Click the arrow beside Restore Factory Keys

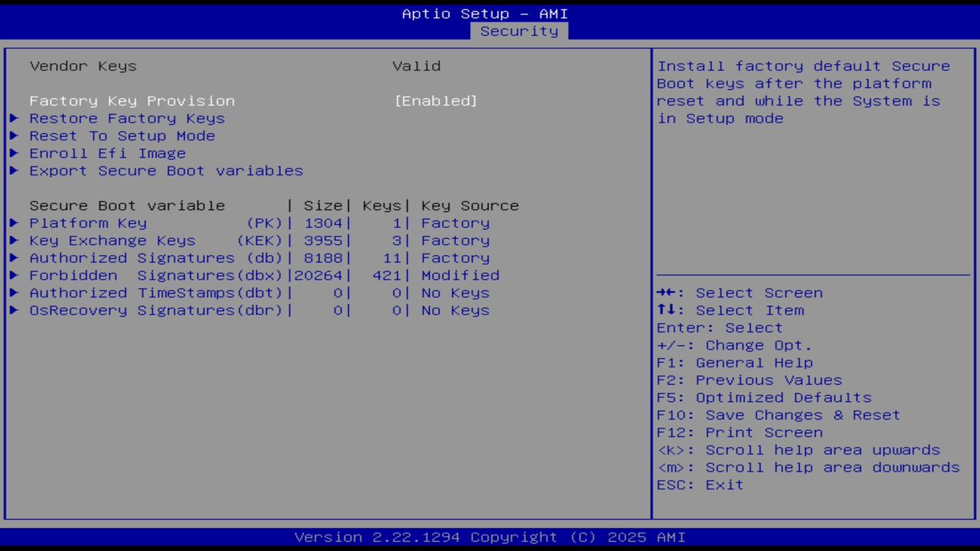tap(14, 119)
